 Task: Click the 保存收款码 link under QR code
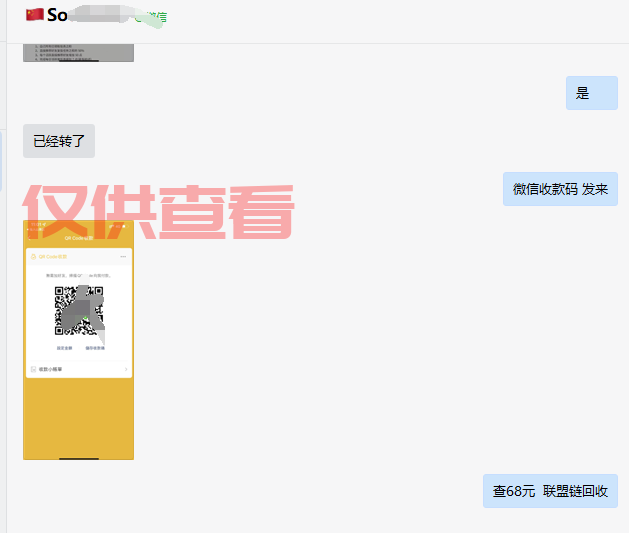[95, 347]
